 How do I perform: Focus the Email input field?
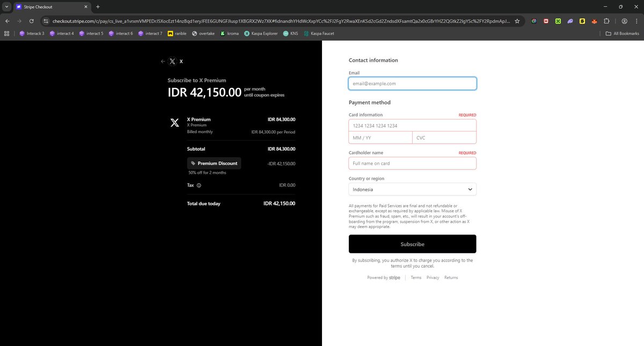tap(412, 84)
